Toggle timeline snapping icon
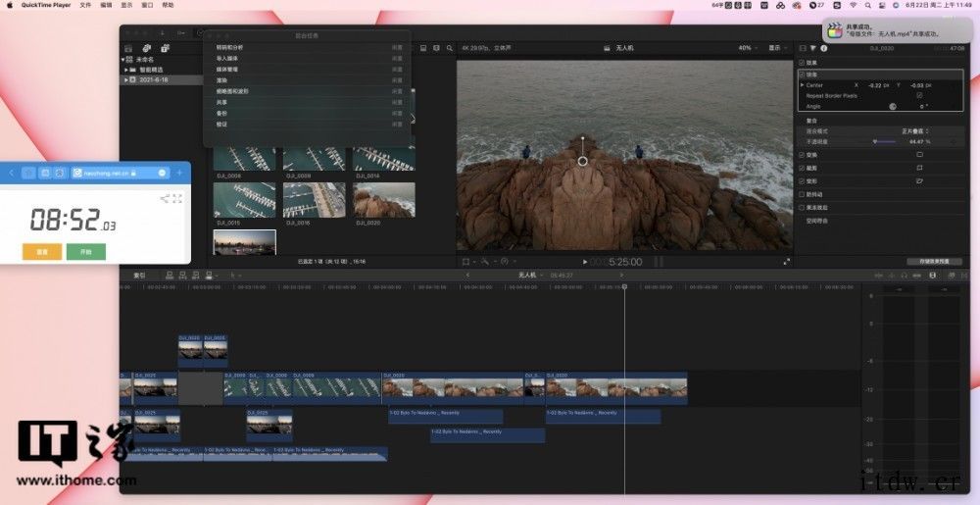The image size is (980, 505). [917, 276]
